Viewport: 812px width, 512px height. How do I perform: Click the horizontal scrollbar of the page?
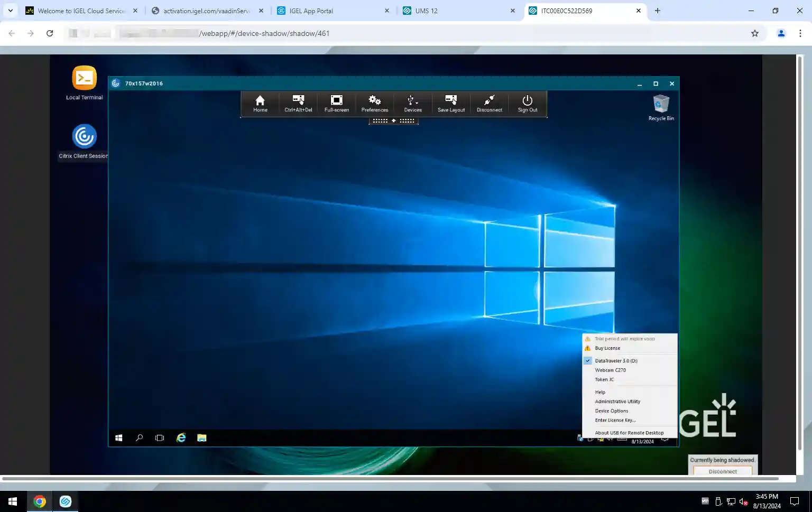click(x=391, y=479)
